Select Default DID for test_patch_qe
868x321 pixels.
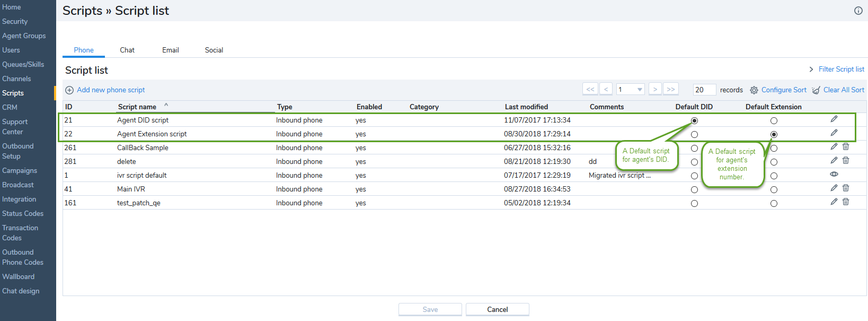pos(694,204)
